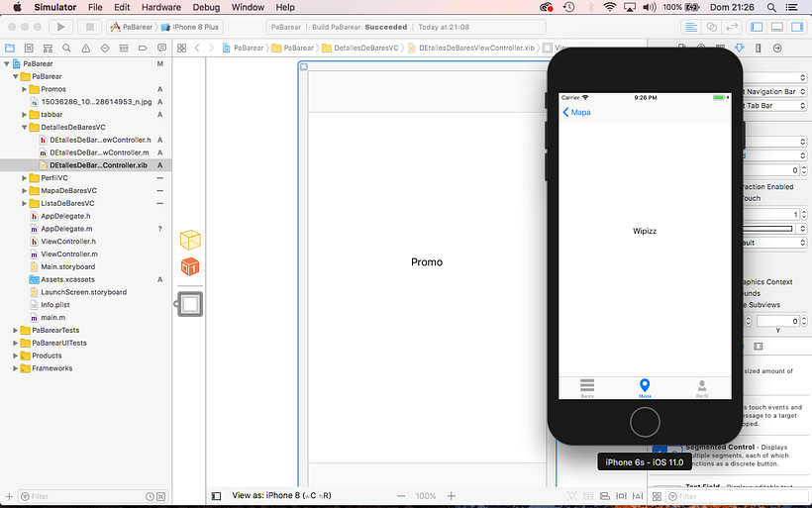
Task: Show the size inspector ruler icon
Action: tap(759, 49)
